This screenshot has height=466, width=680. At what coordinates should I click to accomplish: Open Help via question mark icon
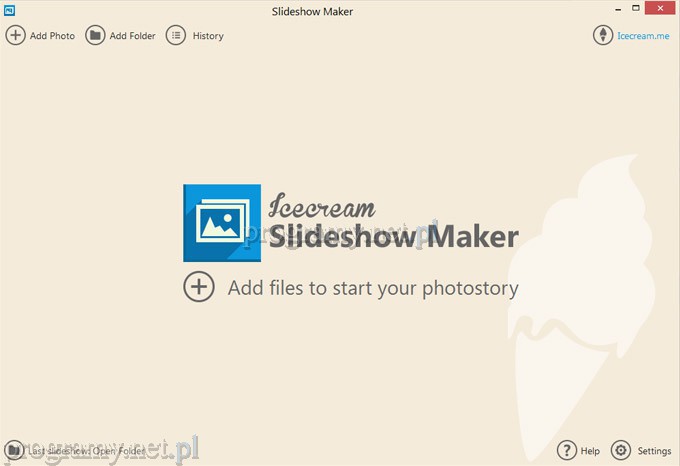566,450
